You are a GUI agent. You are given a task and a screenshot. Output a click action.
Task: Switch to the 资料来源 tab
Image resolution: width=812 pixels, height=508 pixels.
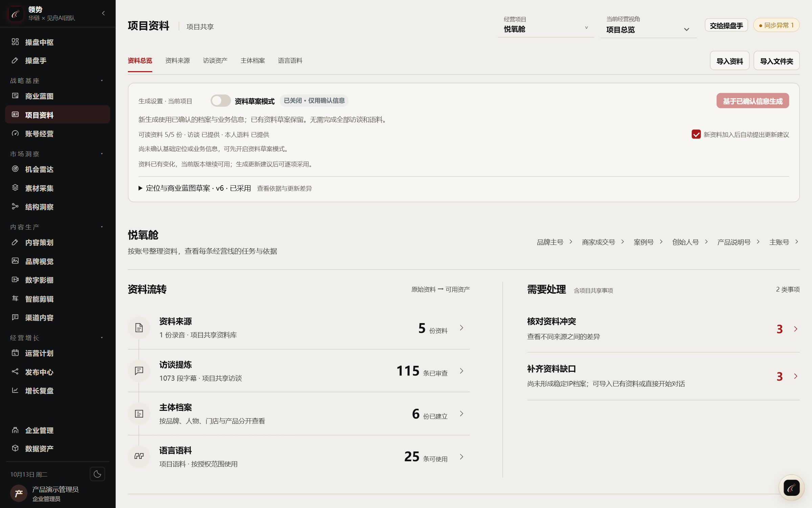pyautogui.click(x=177, y=61)
